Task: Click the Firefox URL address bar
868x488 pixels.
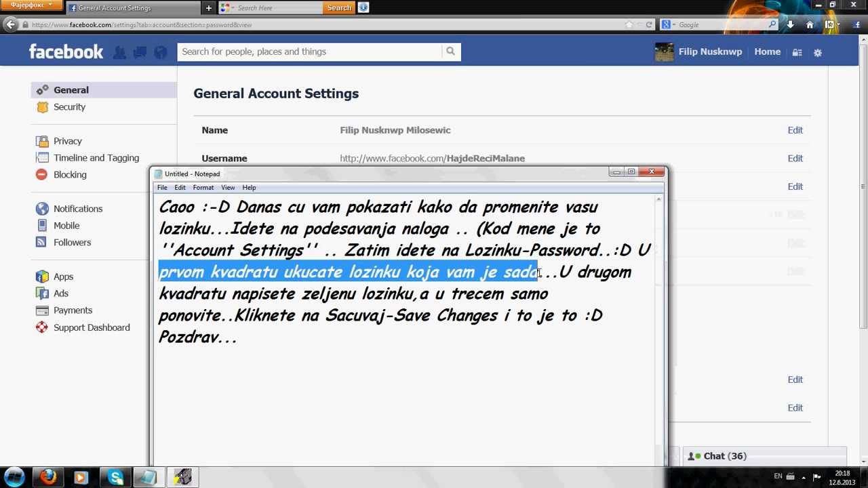Action: [325, 24]
